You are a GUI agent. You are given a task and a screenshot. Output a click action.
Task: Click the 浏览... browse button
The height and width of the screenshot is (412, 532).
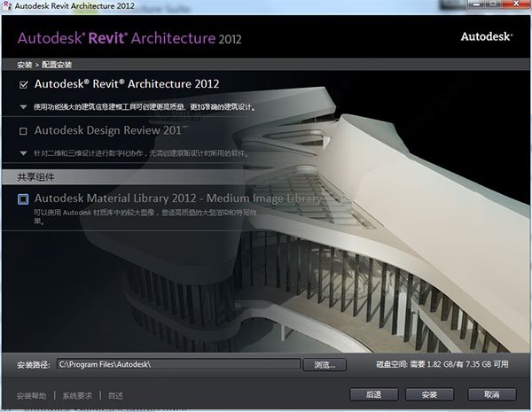pyautogui.click(x=325, y=364)
